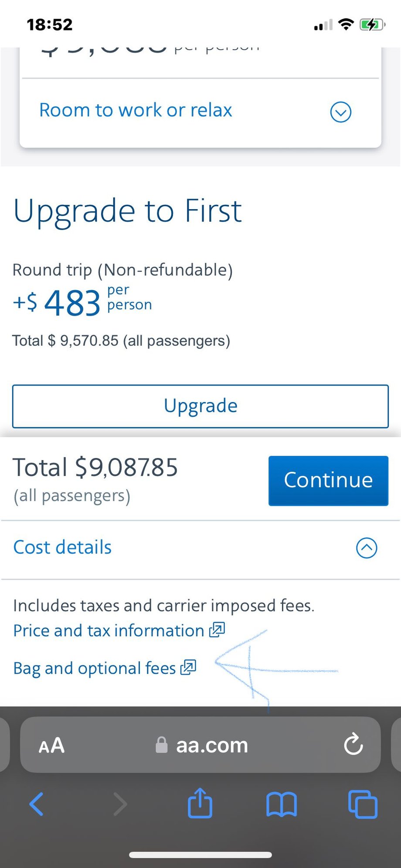Tap the lock icon in address bar

pos(162,745)
